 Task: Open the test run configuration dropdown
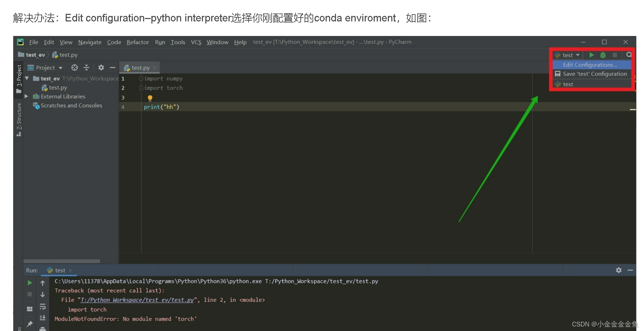click(x=568, y=55)
